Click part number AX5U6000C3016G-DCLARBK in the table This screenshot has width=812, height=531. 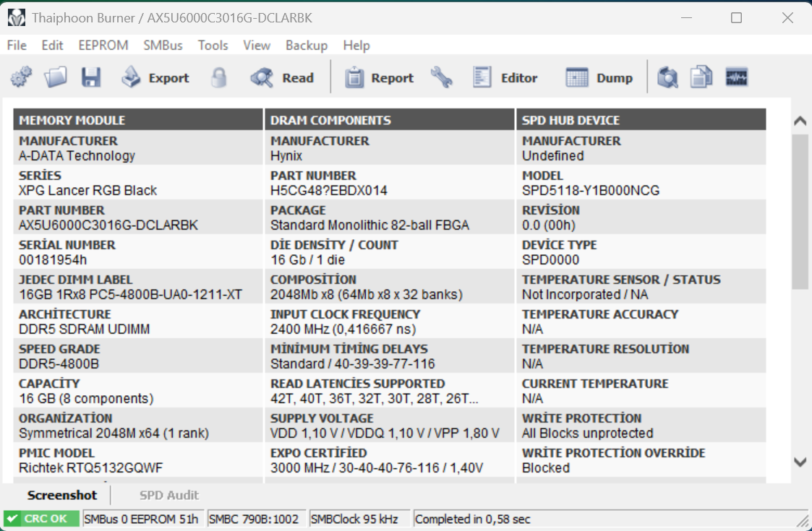(x=108, y=225)
